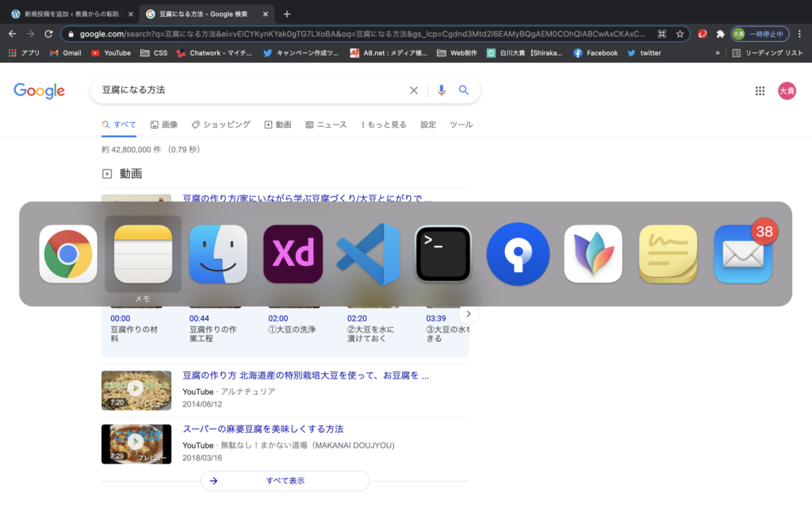Open the Google apps grid

click(760, 91)
